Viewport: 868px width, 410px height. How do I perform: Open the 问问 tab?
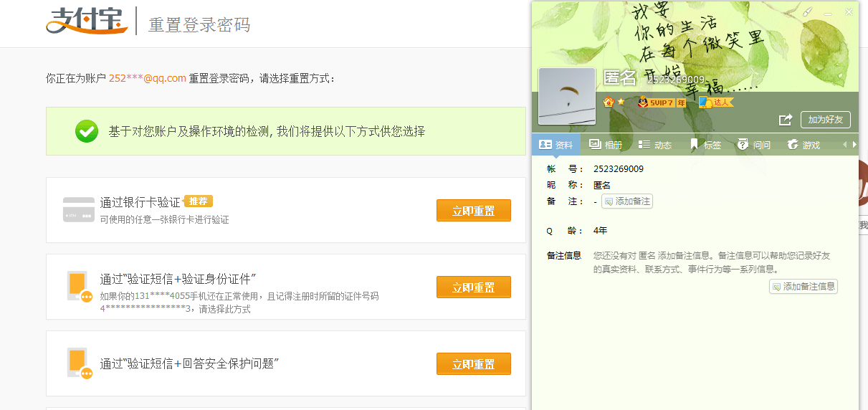754,145
